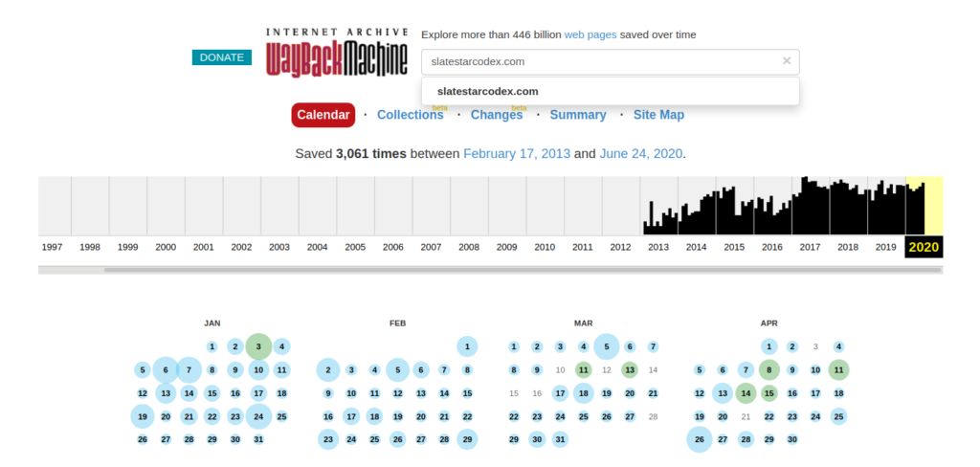The height and width of the screenshot is (467, 980).
Task: Select year 2019 in timeline
Action: 885,247
